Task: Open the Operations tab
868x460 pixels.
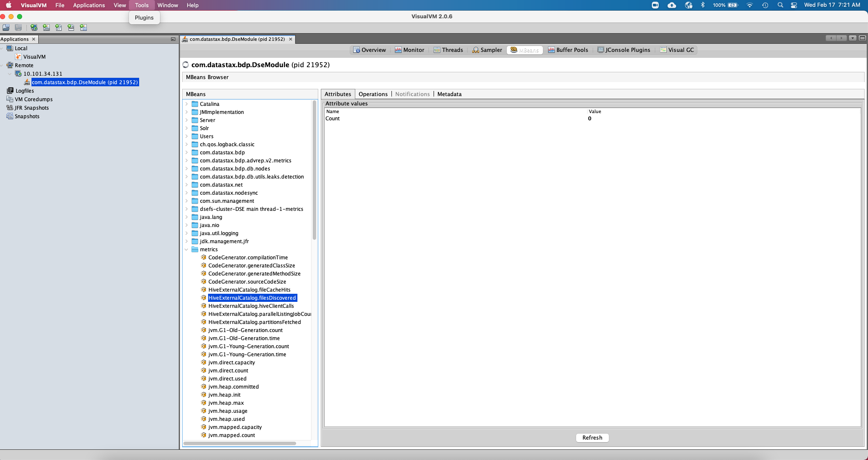Action: tap(373, 94)
